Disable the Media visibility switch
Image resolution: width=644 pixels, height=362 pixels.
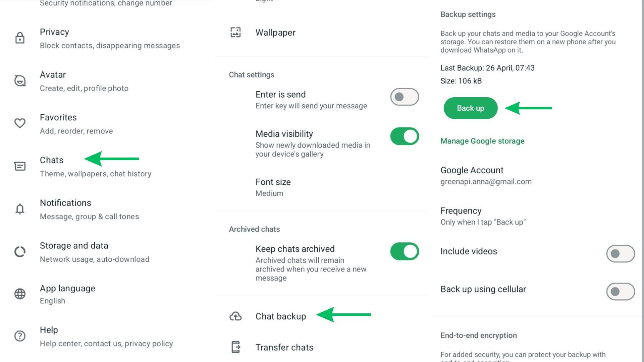[x=405, y=136]
